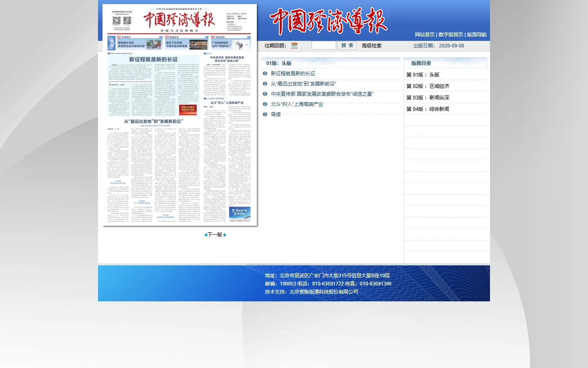Click the front page newspaper thumbnail

pos(180,114)
